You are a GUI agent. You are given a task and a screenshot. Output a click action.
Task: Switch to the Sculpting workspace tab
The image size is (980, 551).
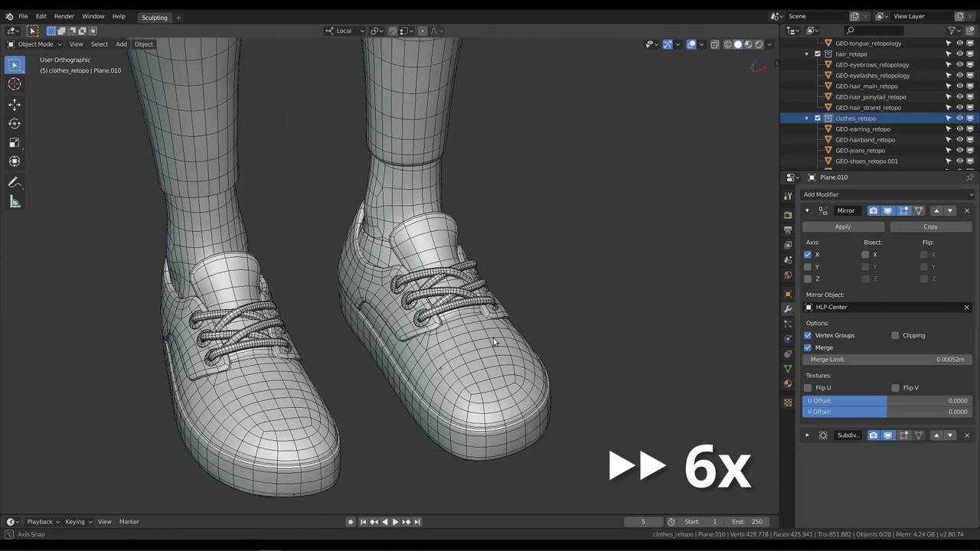[154, 18]
